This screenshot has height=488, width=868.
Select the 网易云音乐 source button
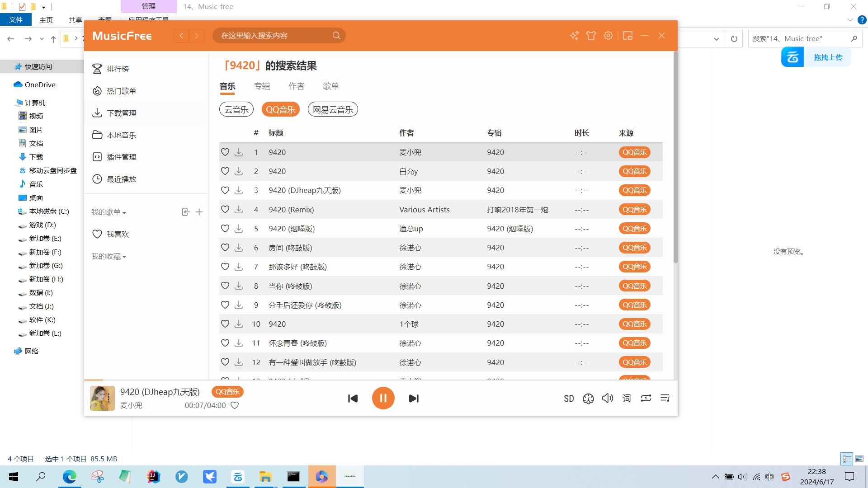tap(333, 109)
